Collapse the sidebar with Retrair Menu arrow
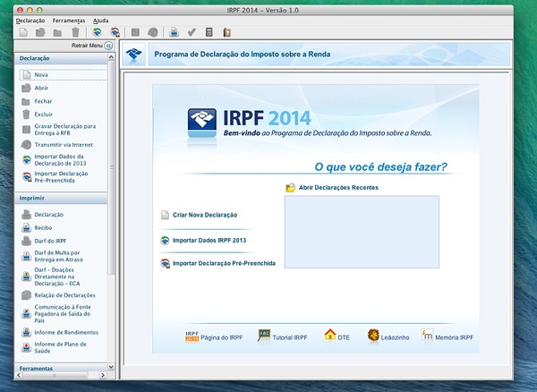This screenshot has height=392, width=537. (108, 45)
